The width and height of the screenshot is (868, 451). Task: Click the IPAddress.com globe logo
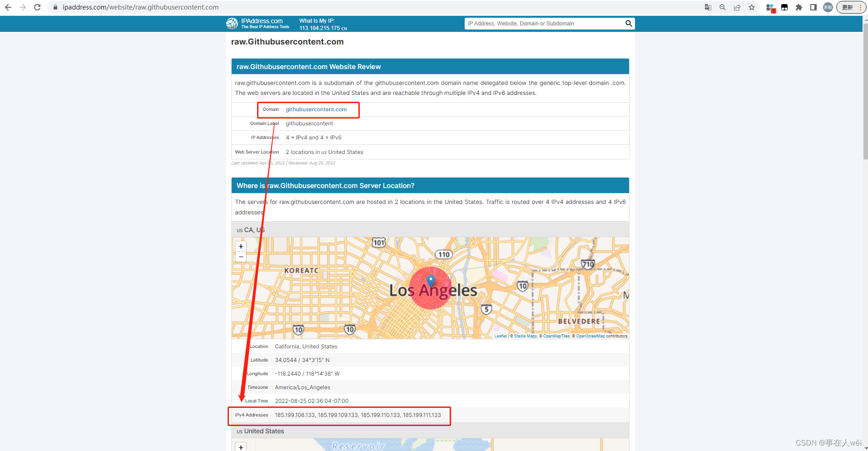(232, 24)
